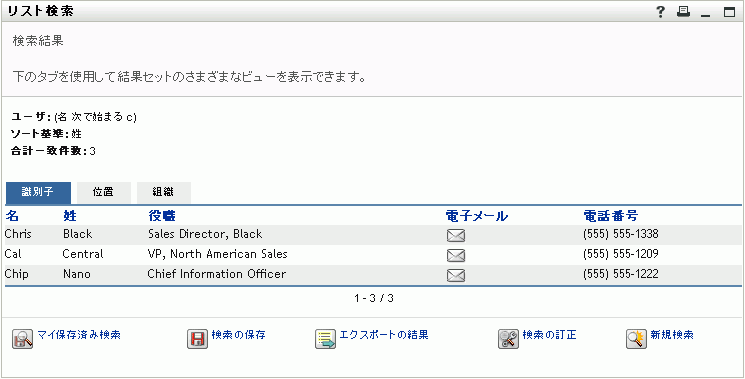Click the 検索の保存 link
745x379 pixels.
click(x=238, y=335)
